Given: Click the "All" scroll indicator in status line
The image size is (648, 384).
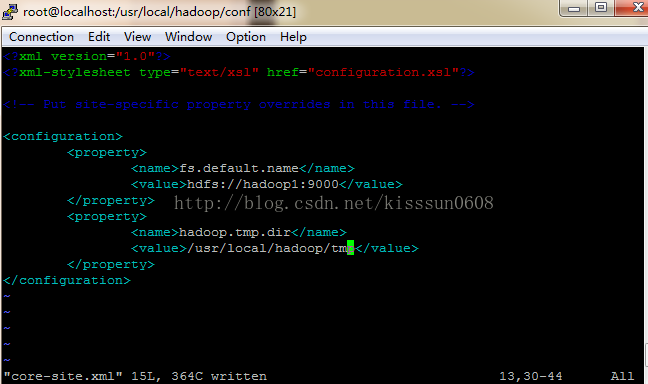Looking at the screenshot, I should click(622, 376).
